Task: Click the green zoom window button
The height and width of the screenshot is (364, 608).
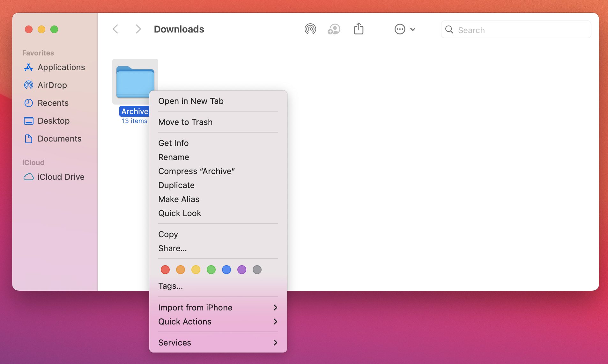Action: coord(54,29)
